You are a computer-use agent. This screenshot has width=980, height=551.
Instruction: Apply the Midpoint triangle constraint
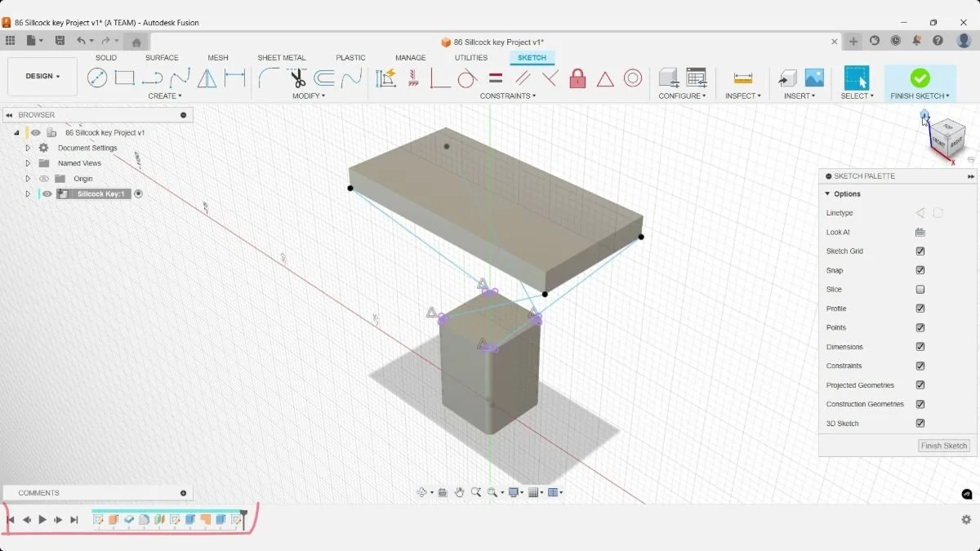tap(605, 78)
